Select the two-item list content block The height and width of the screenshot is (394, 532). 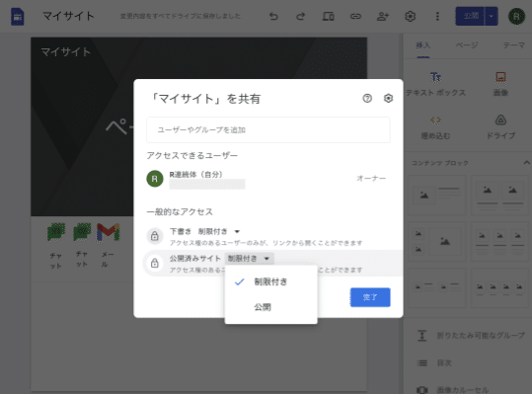[x=437, y=287]
